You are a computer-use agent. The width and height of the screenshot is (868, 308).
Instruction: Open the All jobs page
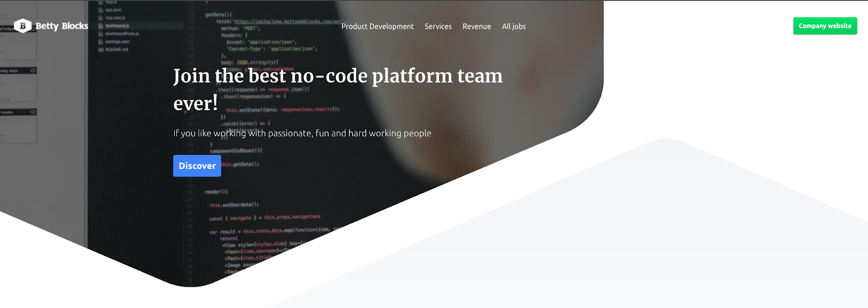pyautogui.click(x=513, y=26)
